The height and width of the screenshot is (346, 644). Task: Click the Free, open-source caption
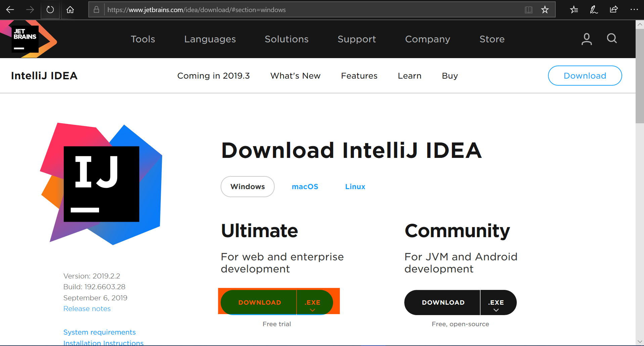point(460,324)
